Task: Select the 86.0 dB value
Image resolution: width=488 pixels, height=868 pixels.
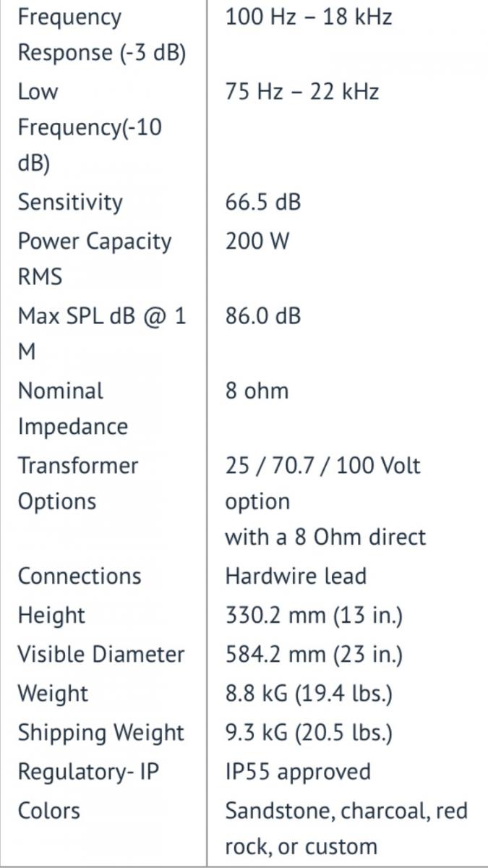Action: (x=262, y=316)
